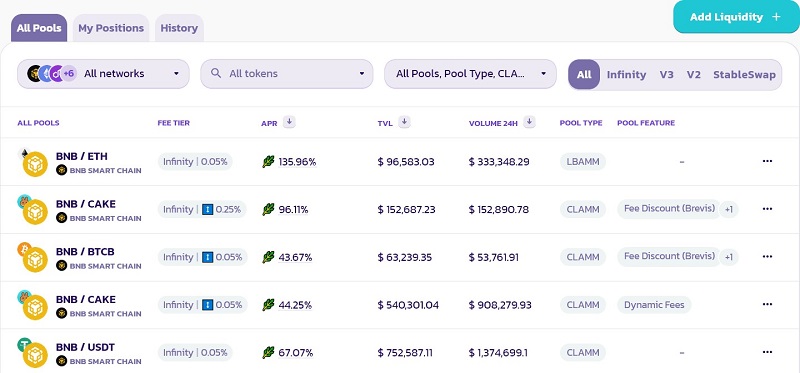The image size is (800, 373).
Task: Select the StableSwap pool filter
Action: tap(744, 74)
